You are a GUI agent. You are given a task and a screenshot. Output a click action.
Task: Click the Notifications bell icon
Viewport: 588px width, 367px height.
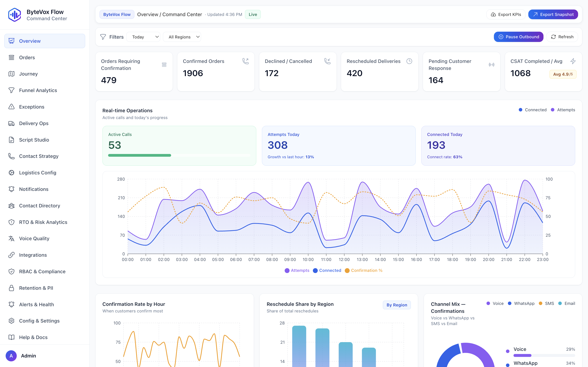click(11, 189)
